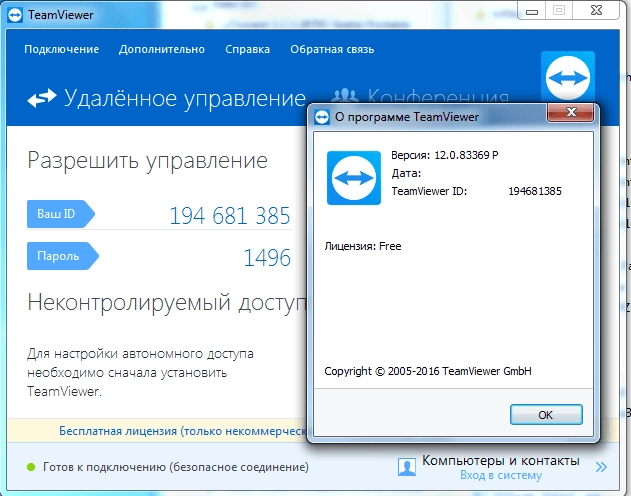The height and width of the screenshot is (496, 631).
Task: Click the Пароль label
Action: coord(62,256)
